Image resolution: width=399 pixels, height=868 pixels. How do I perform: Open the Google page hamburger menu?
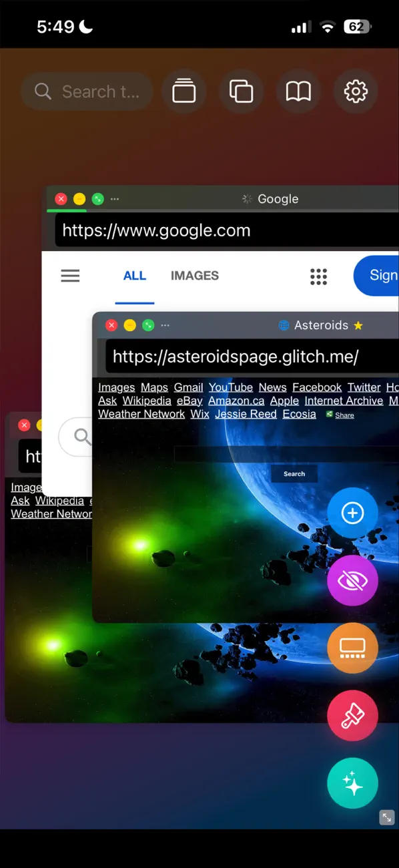[70, 276]
